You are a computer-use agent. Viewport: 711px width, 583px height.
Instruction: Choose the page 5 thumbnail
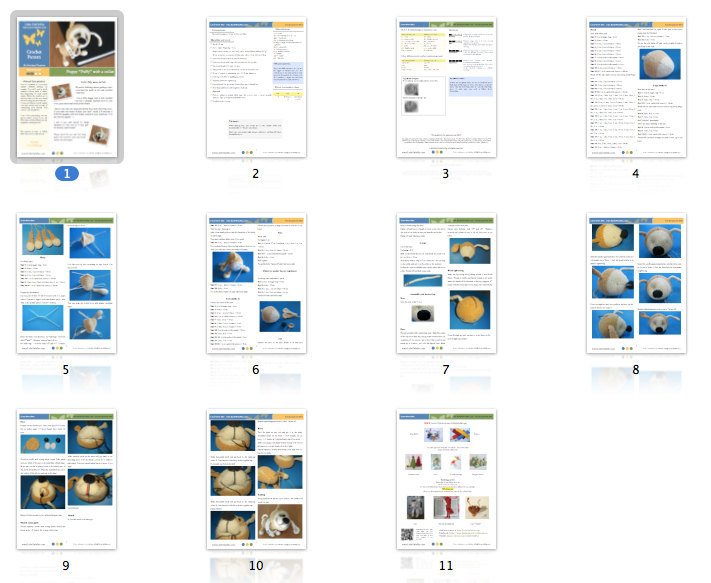click(67, 282)
